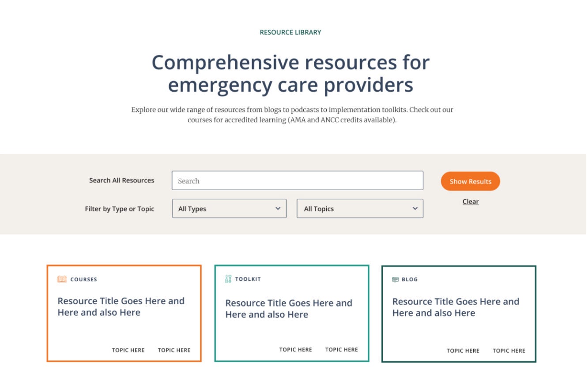588x374 pixels.
Task: Click the Show Results button
Action: (x=470, y=181)
